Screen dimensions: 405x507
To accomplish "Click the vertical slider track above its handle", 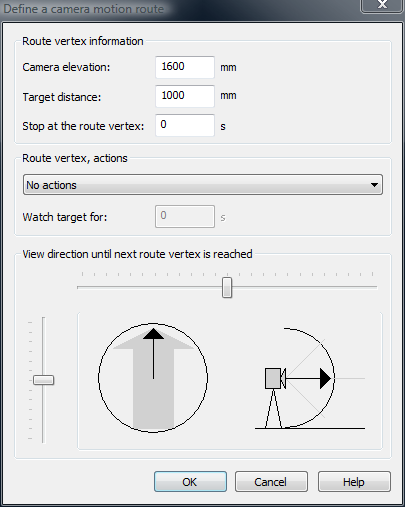I will coord(43,346).
